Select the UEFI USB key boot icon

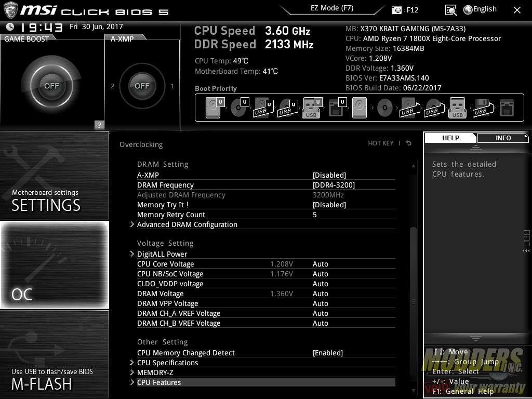pos(312,108)
